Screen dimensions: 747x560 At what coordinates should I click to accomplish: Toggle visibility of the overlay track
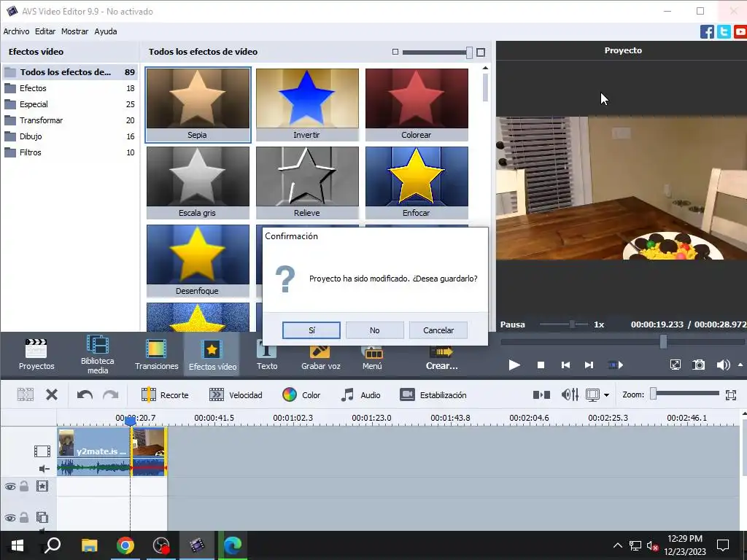(10, 518)
